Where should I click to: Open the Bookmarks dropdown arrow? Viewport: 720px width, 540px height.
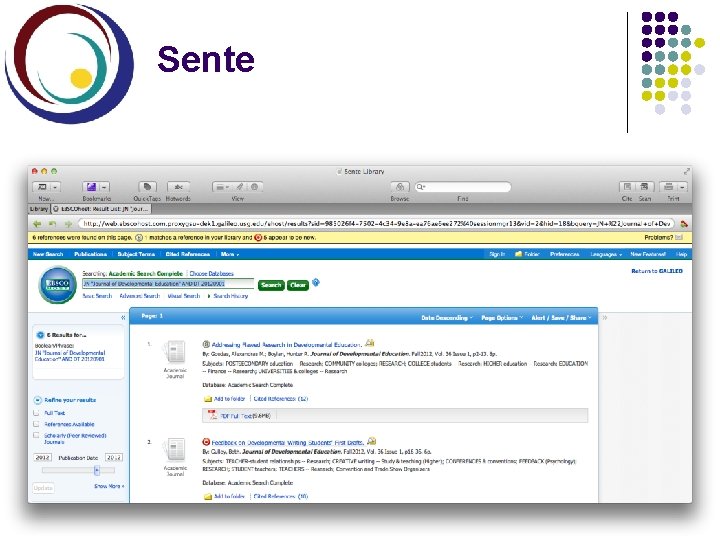pos(104,187)
